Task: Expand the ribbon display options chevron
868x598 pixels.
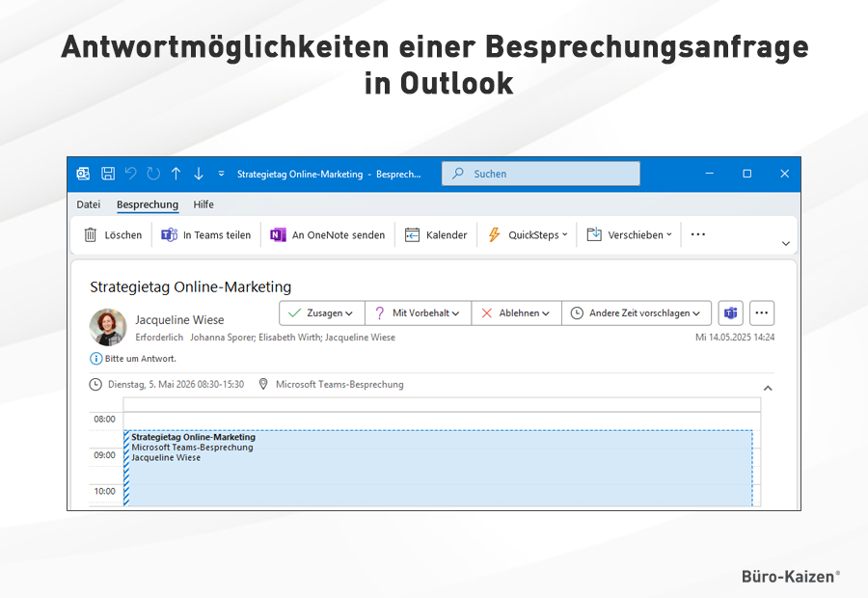Action: [x=785, y=244]
